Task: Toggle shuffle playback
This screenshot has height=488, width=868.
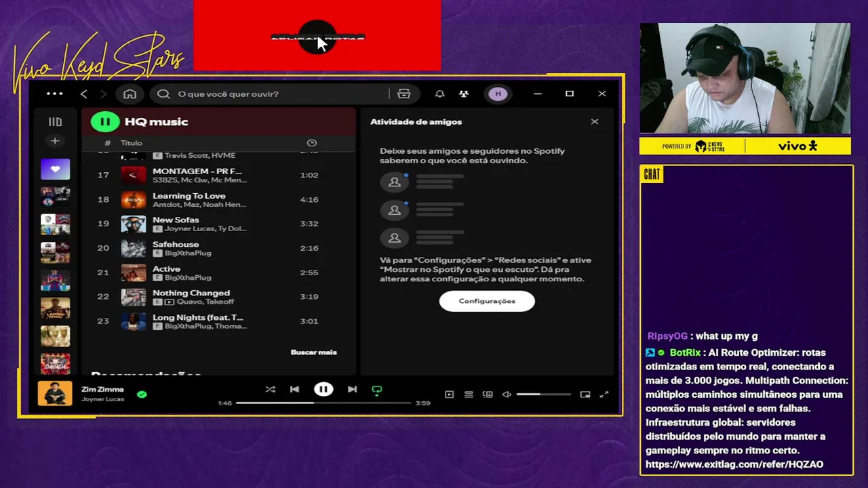Action: (x=270, y=390)
